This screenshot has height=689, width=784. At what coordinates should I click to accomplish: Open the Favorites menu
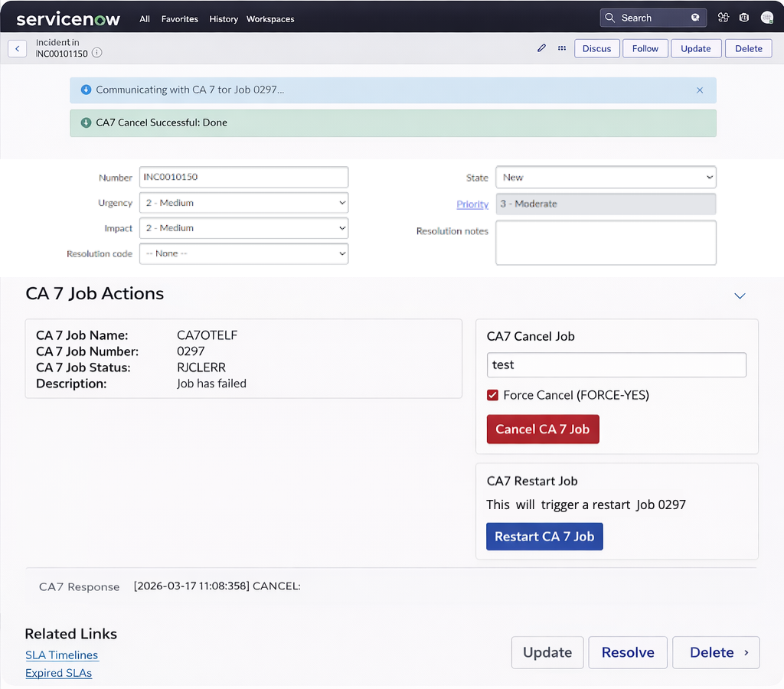click(179, 19)
